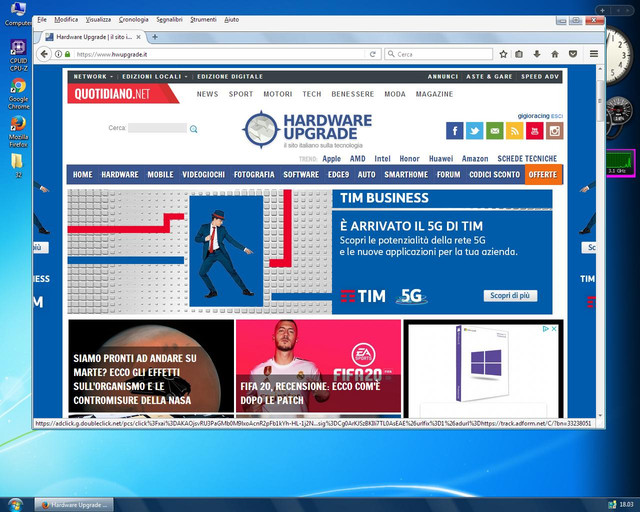Open the FOTOGRAFIA section

(x=254, y=174)
